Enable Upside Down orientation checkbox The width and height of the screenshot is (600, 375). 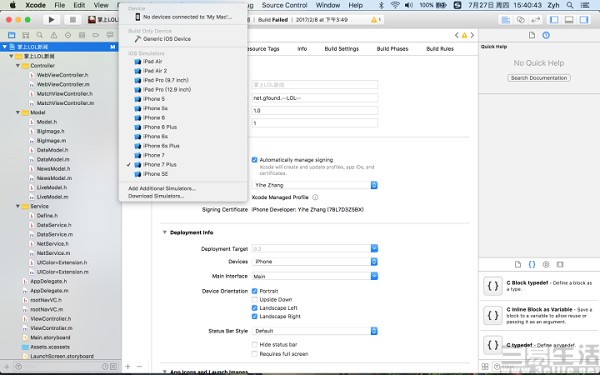(x=254, y=300)
